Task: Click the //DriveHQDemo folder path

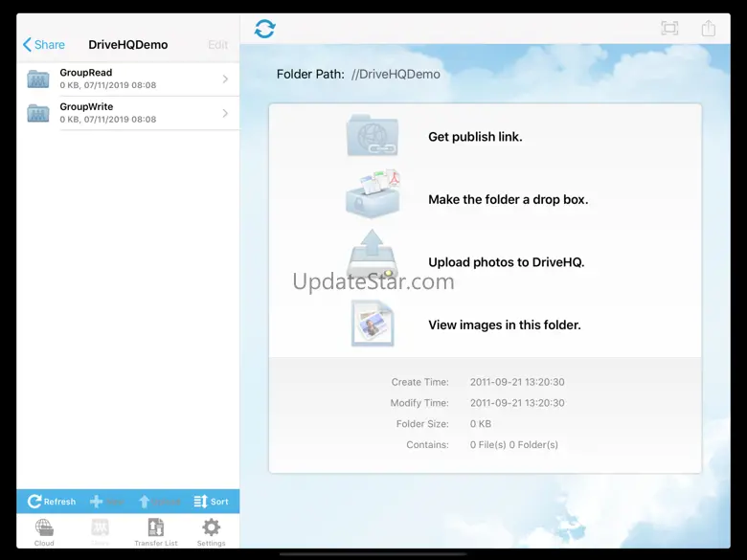Action: (x=396, y=75)
